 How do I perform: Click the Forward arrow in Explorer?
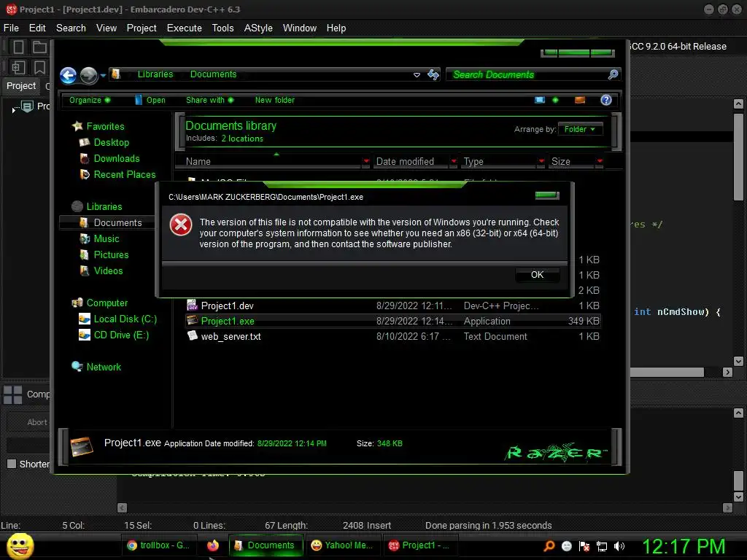click(x=88, y=75)
